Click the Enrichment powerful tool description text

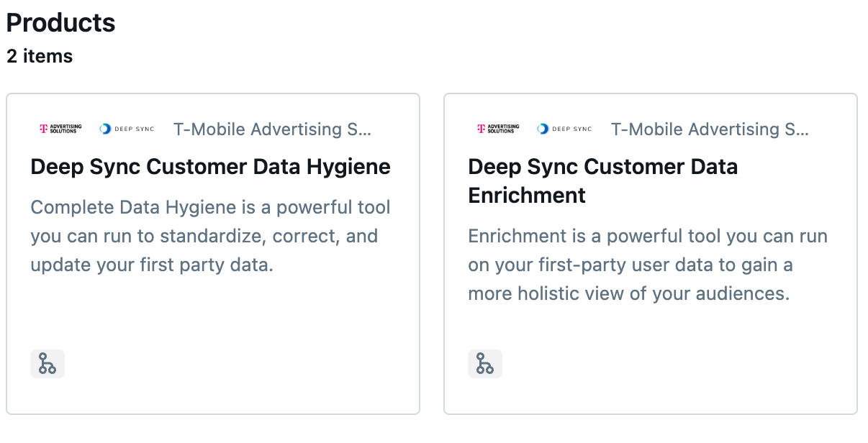[648, 265]
